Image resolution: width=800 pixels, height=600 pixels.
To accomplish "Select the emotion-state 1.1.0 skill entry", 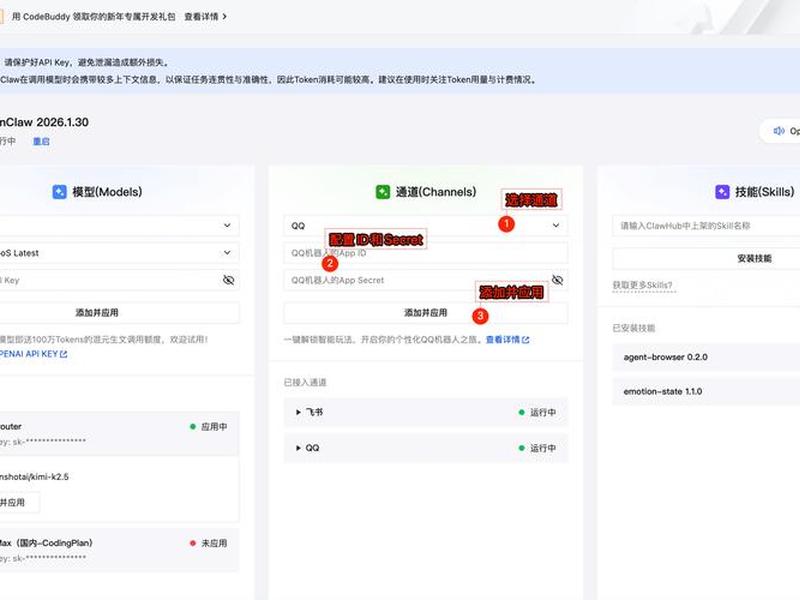I will [706, 391].
